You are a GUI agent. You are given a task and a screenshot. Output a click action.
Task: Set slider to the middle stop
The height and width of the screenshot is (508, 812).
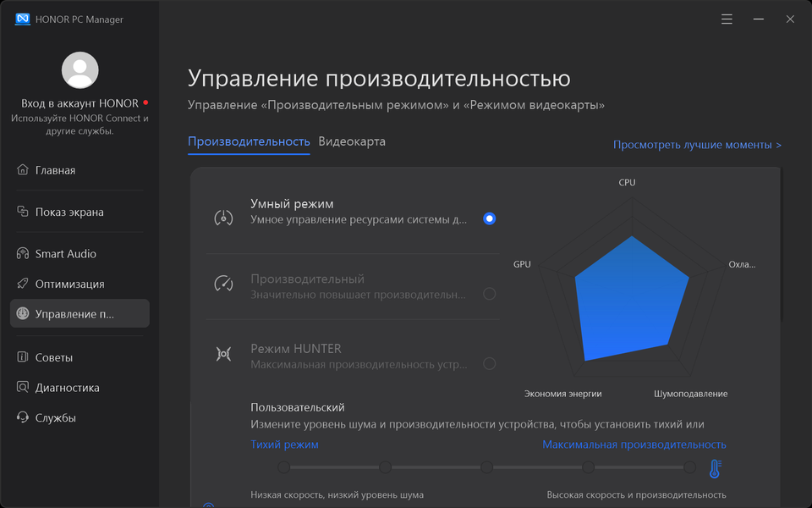(x=487, y=467)
